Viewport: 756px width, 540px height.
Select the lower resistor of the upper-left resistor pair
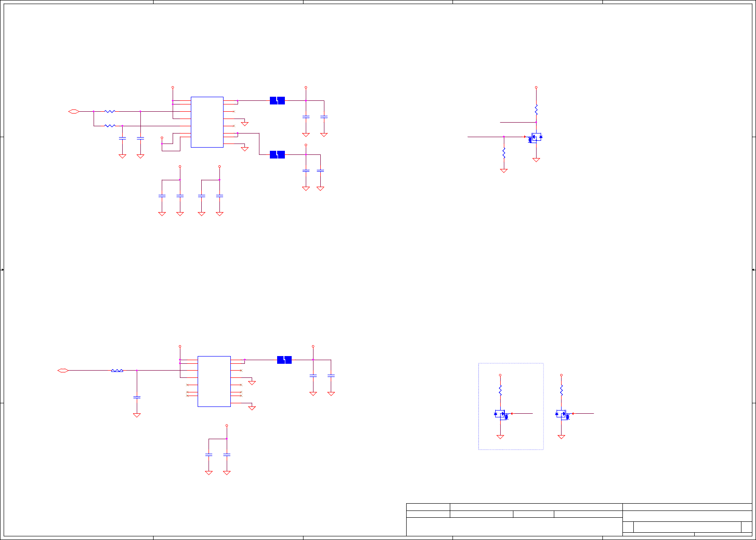[x=110, y=126]
